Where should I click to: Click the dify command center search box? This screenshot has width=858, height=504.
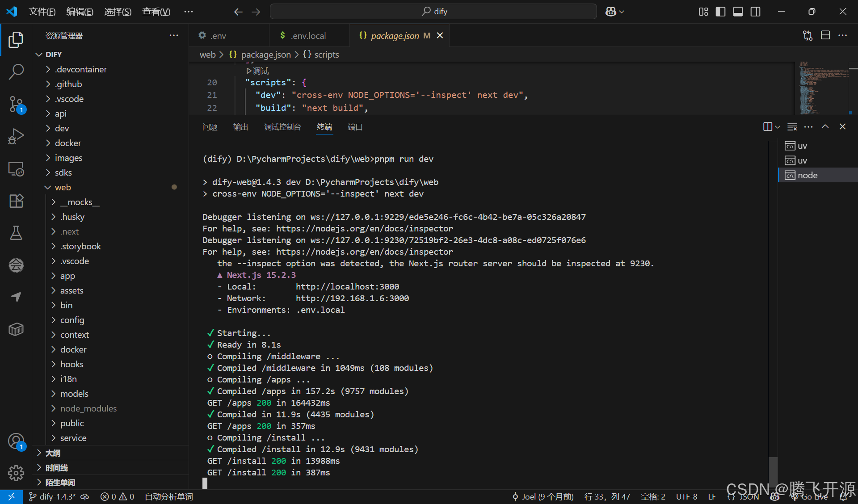coord(433,12)
